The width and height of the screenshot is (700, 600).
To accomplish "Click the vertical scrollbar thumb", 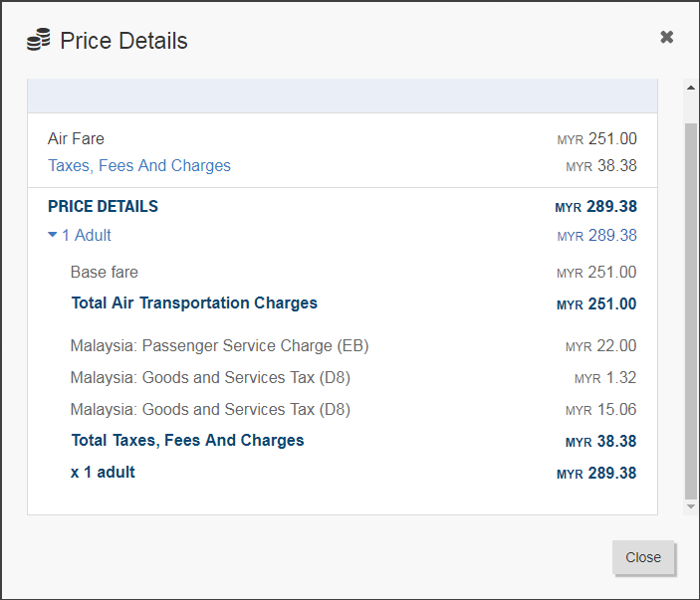I will pyautogui.click(x=691, y=310).
